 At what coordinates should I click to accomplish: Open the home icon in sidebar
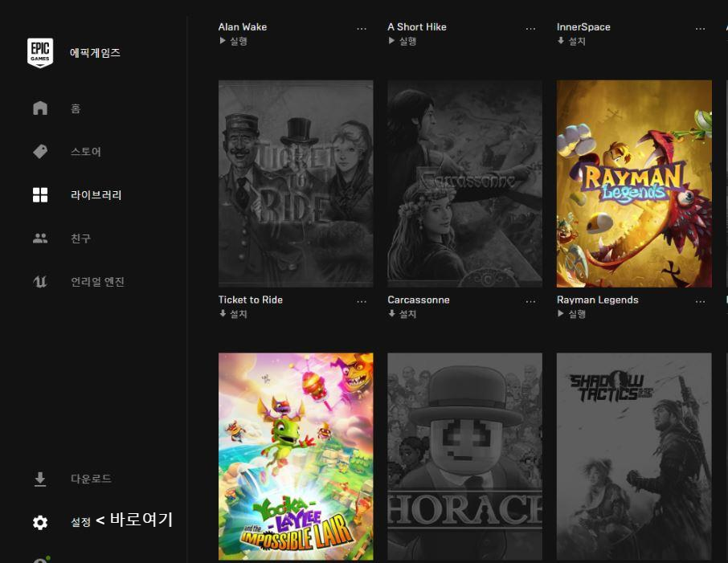coord(40,108)
